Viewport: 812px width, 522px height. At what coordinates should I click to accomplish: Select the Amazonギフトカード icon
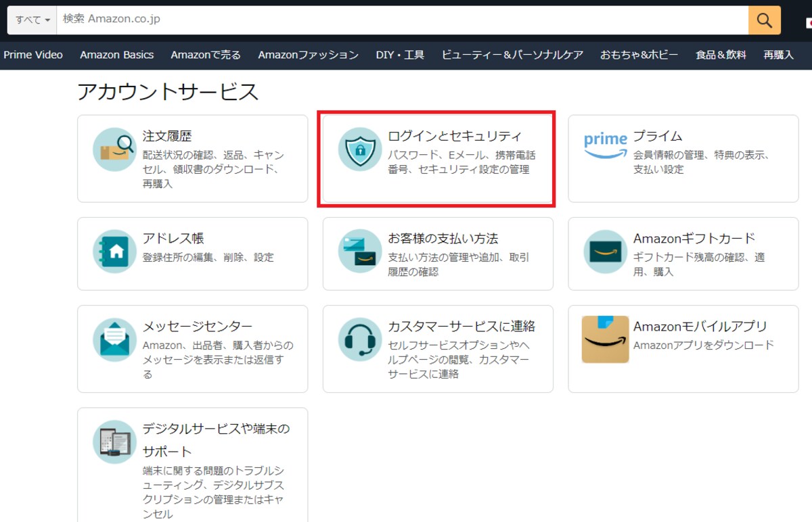(605, 252)
